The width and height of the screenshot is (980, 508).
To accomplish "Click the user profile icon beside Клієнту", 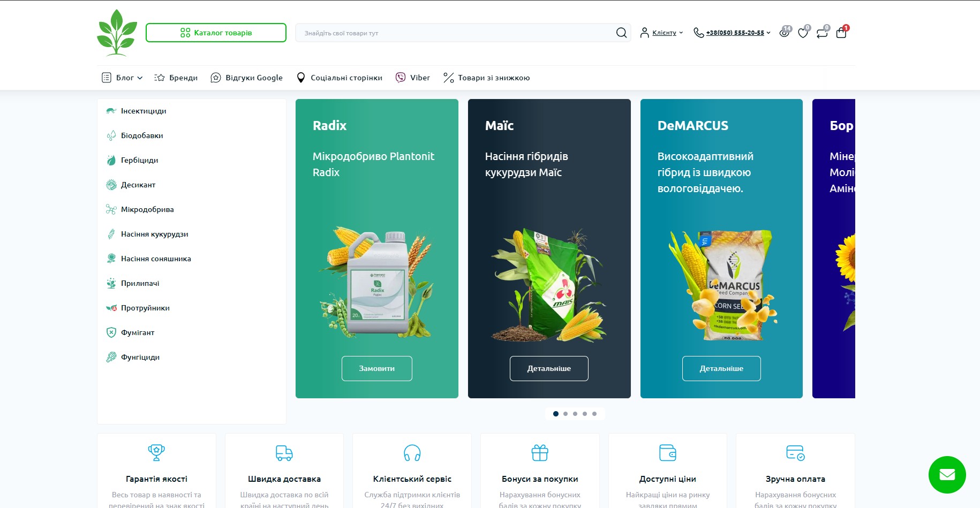I will point(645,33).
